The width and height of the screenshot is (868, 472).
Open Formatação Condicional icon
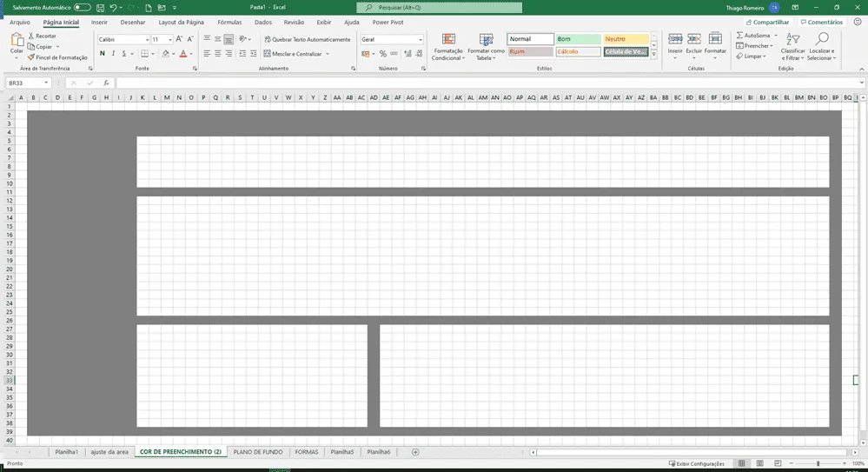point(448,39)
